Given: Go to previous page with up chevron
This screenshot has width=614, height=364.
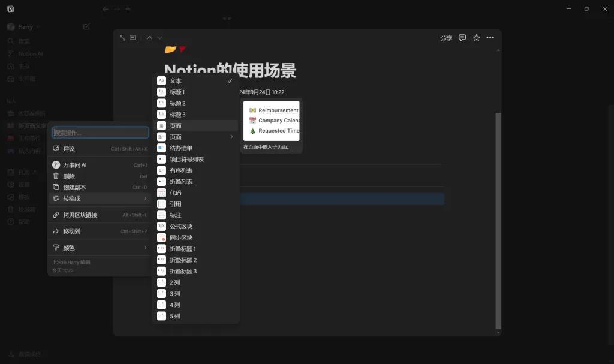Looking at the screenshot, I should [149, 38].
